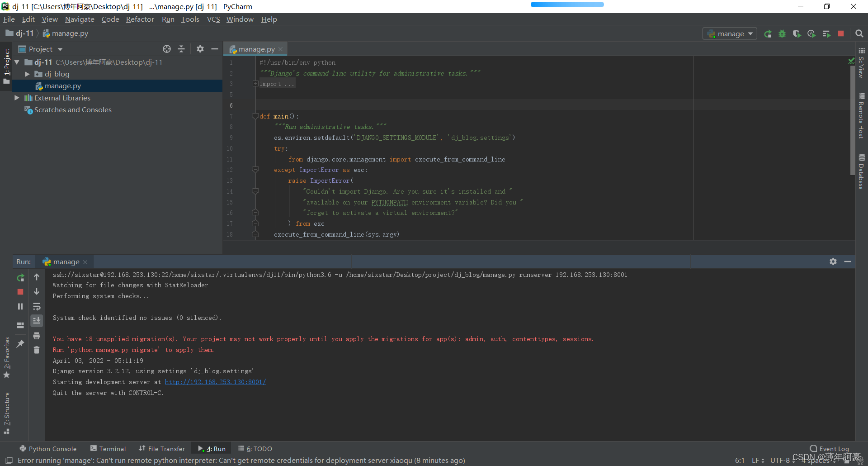Toggle scroll to end in Run console
The image size is (868, 466).
point(37,321)
